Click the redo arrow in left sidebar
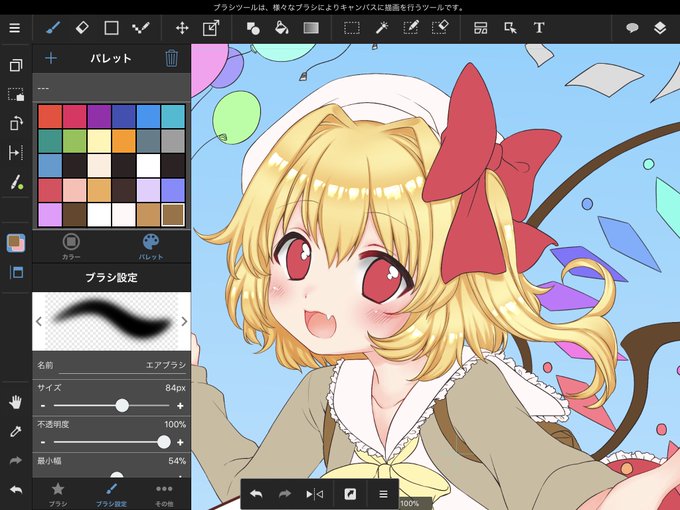680x510 pixels. (16, 460)
